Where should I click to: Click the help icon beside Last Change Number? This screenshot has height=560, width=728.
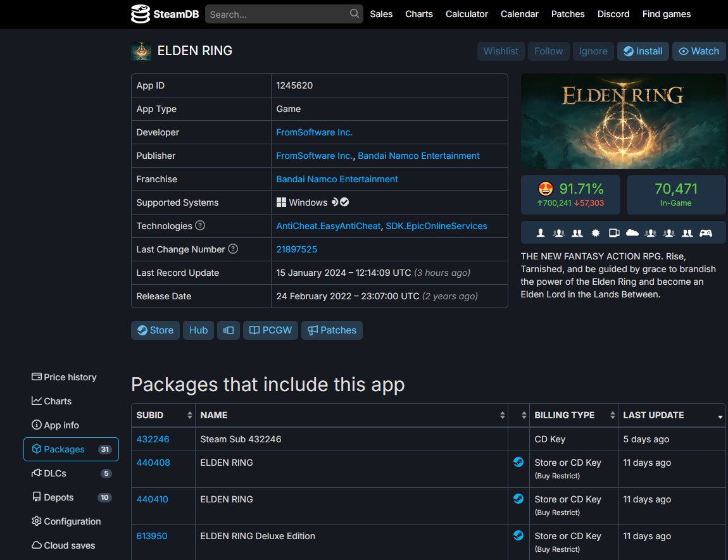pos(233,249)
